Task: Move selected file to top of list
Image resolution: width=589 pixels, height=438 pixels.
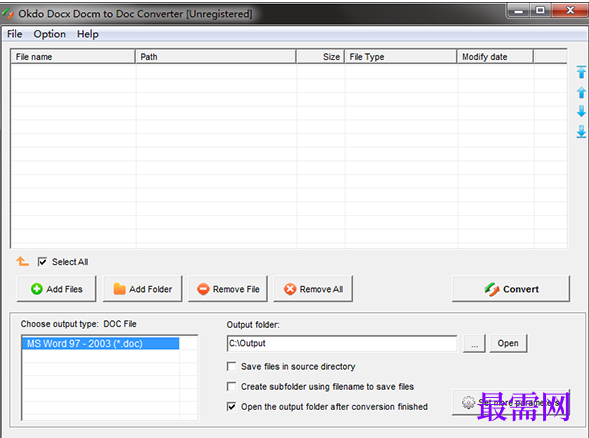Action: (x=581, y=72)
